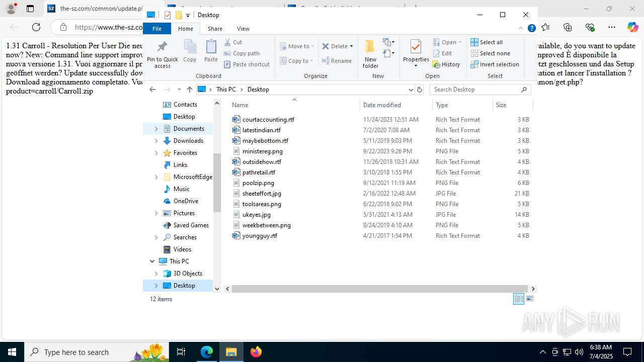The height and width of the screenshot is (362, 644).
Task: Sort files by Size column
Action: coord(512,105)
